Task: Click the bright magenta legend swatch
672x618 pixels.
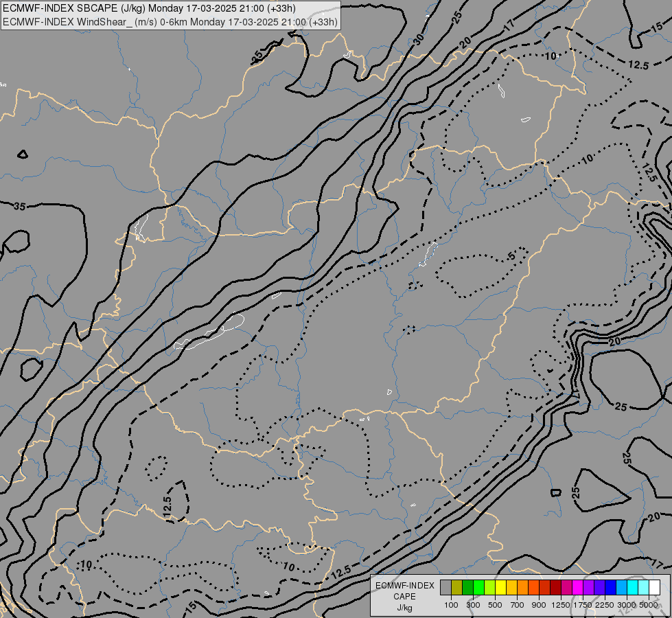Action: point(578,588)
